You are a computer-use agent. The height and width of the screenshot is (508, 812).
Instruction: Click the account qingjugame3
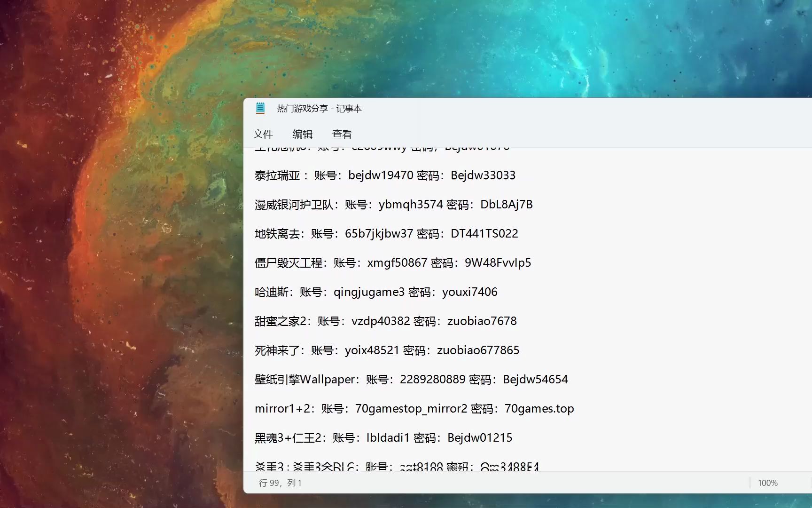[369, 292]
